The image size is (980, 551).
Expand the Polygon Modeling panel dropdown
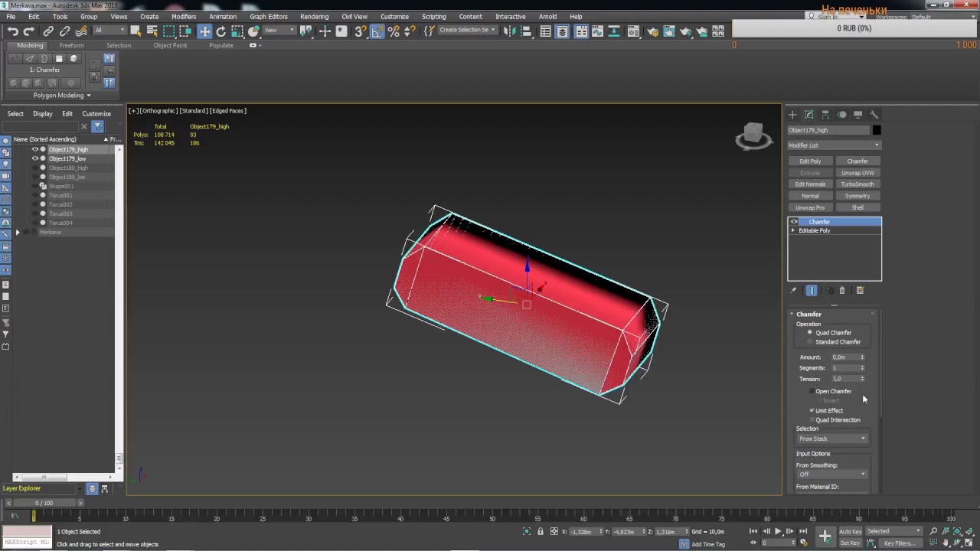tap(61, 96)
